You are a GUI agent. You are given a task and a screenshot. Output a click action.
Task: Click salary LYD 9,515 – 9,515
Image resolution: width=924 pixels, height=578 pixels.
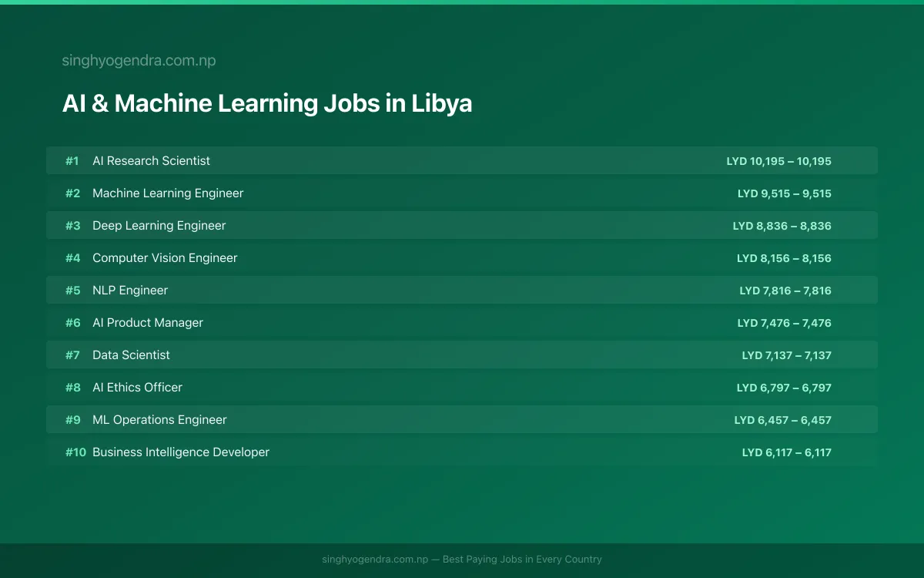pyautogui.click(x=785, y=193)
